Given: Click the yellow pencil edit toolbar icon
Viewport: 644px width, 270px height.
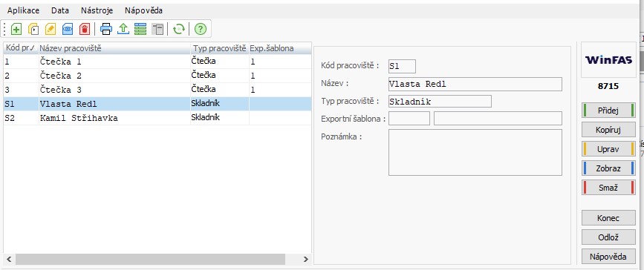Looking at the screenshot, I should [50, 29].
